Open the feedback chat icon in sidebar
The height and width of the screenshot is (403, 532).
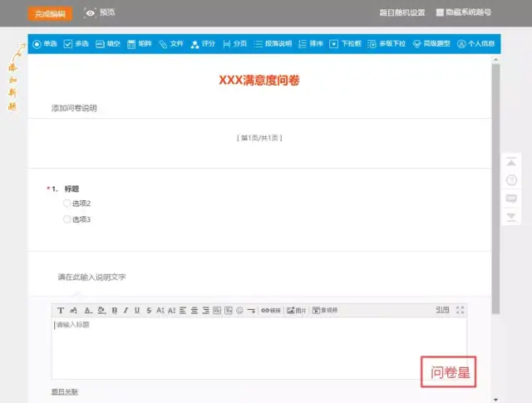[511, 198]
